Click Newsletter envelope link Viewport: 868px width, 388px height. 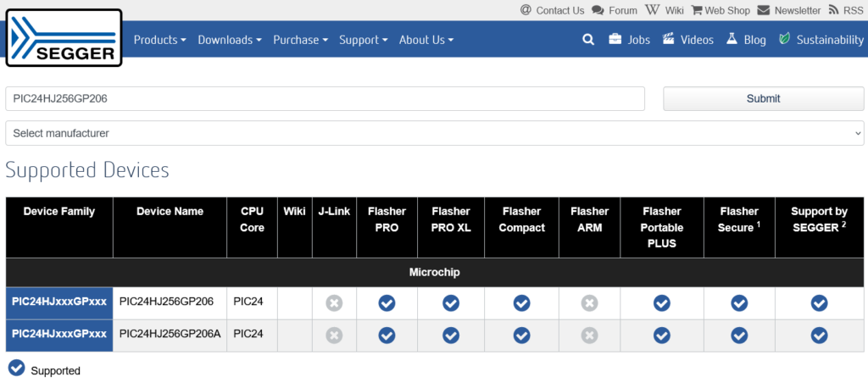[789, 10]
